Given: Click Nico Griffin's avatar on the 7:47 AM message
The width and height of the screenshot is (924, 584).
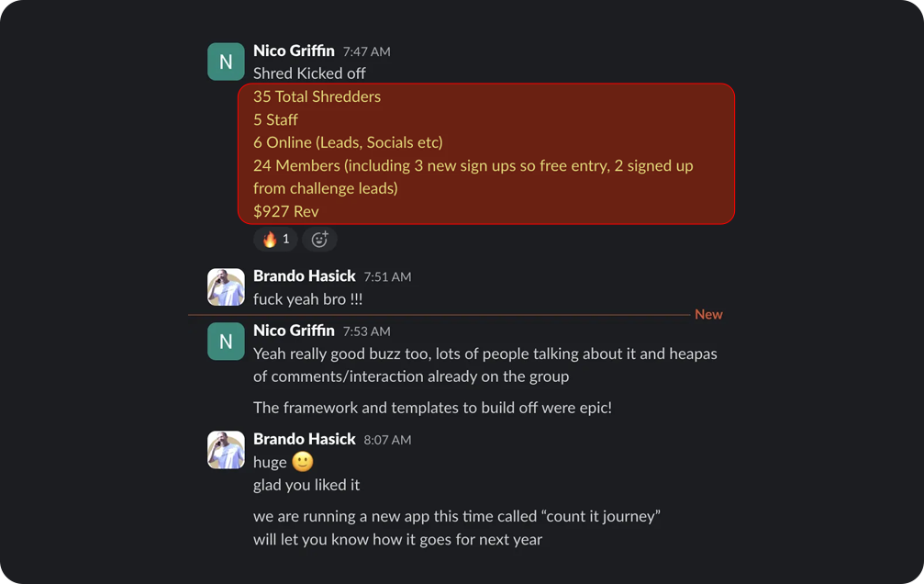Looking at the screenshot, I should (226, 62).
